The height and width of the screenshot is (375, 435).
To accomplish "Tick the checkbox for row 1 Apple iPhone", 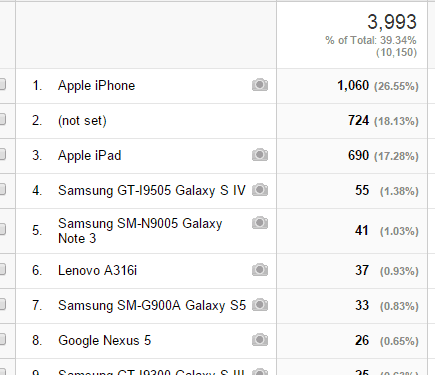I will pos(2,84).
